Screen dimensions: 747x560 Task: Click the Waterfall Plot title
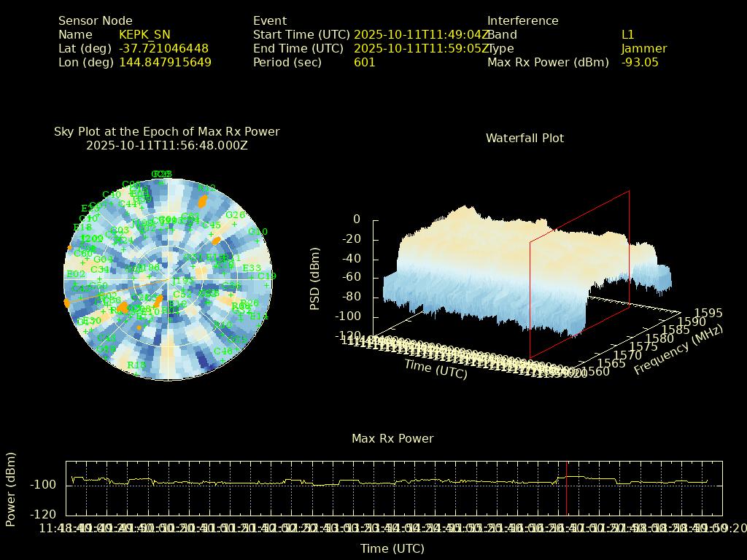pyautogui.click(x=525, y=138)
